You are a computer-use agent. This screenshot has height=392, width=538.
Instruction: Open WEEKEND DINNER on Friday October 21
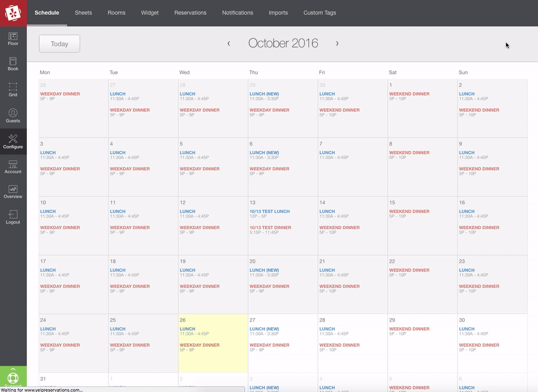click(340, 286)
